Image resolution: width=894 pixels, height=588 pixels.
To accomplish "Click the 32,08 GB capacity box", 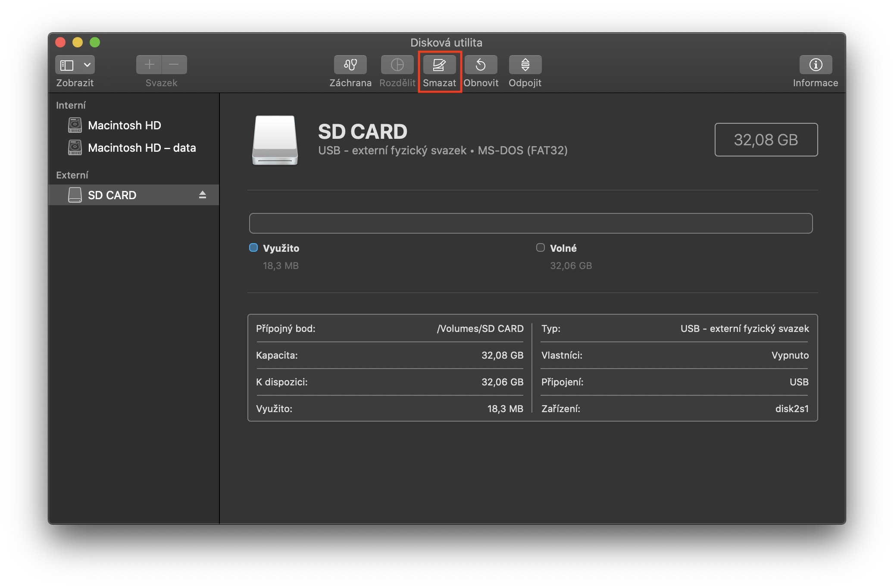I will click(766, 140).
